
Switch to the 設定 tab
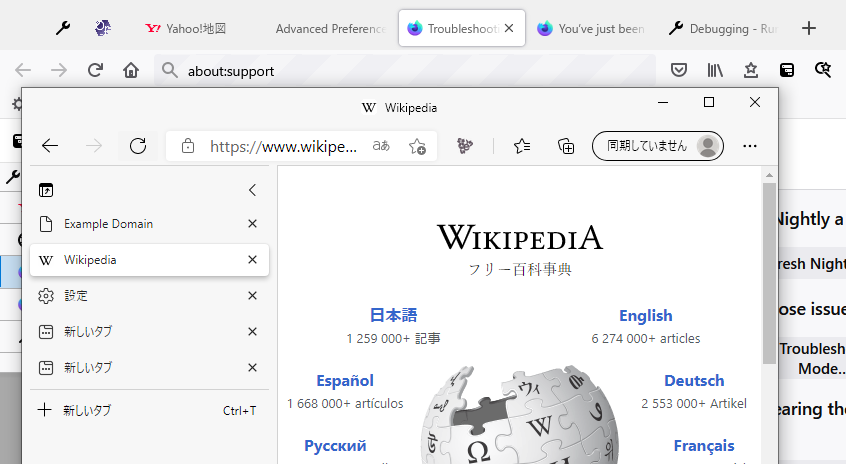click(149, 296)
